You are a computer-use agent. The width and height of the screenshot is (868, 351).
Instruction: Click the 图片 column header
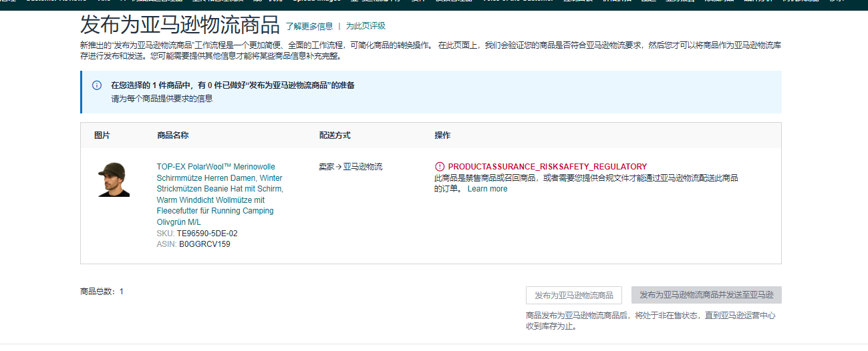click(x=102, y=135)
